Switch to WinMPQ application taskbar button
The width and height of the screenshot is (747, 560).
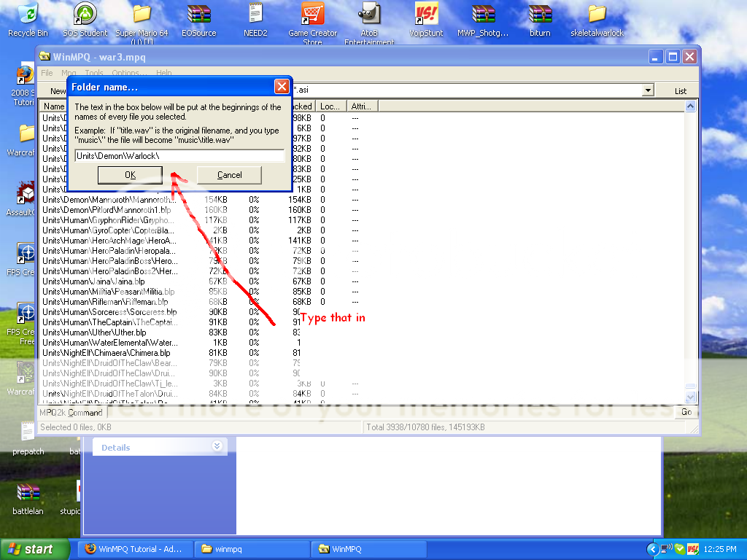pos(368,549)
